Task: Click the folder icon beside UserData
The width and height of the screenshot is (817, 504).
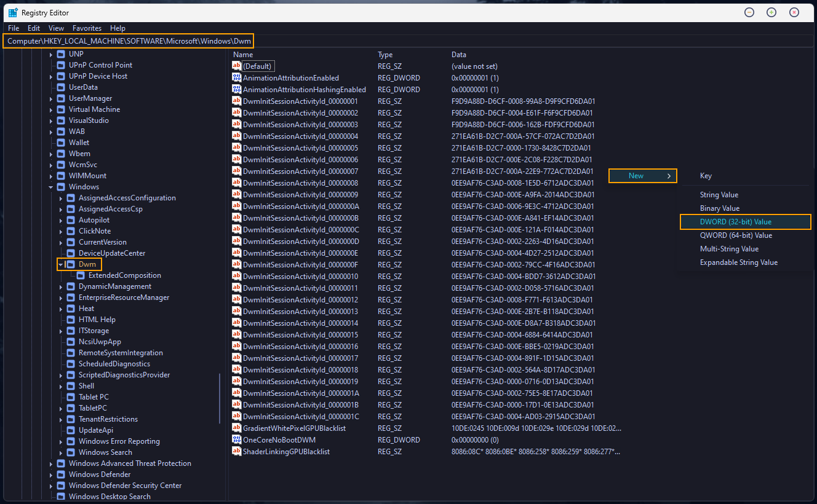Action: click(x=61, y=87)
